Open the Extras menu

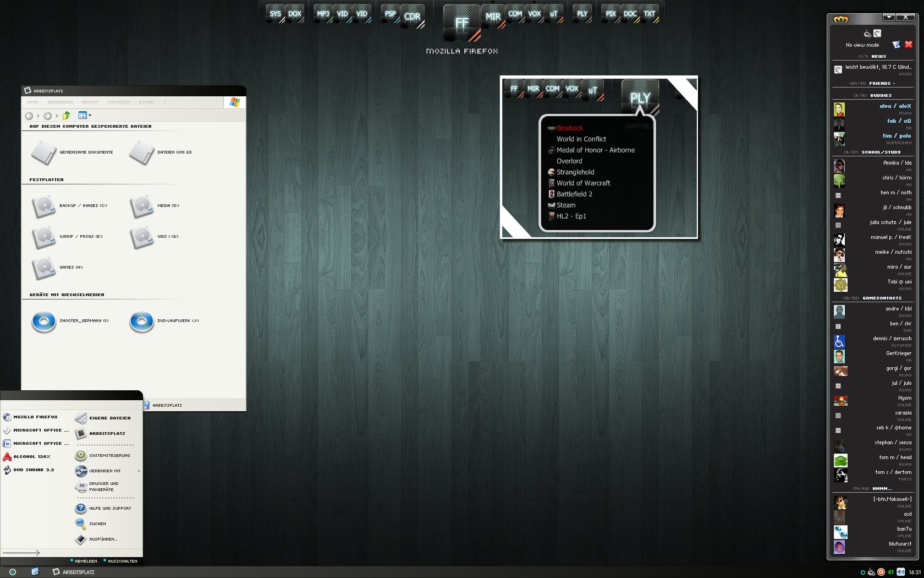147,102
